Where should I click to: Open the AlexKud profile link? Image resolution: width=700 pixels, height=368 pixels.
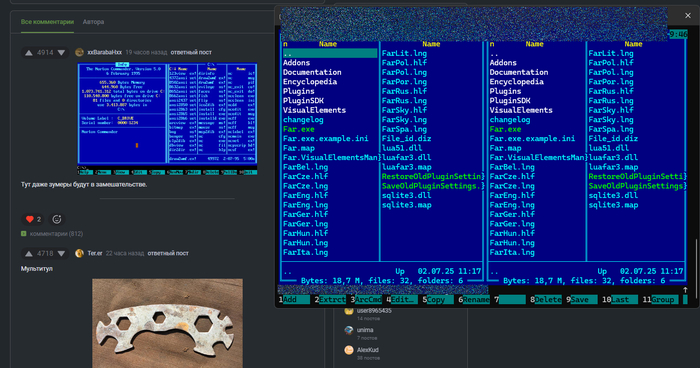pos(368,350)
